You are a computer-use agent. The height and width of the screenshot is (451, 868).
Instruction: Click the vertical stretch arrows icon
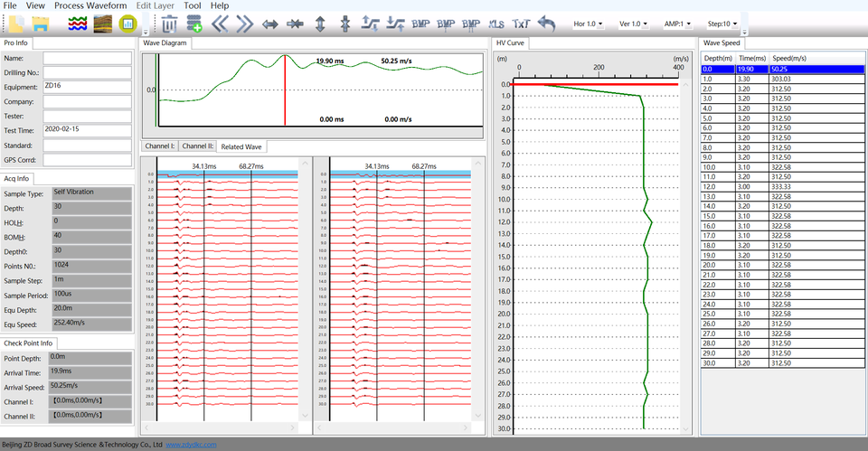click(x=320, y=23)
